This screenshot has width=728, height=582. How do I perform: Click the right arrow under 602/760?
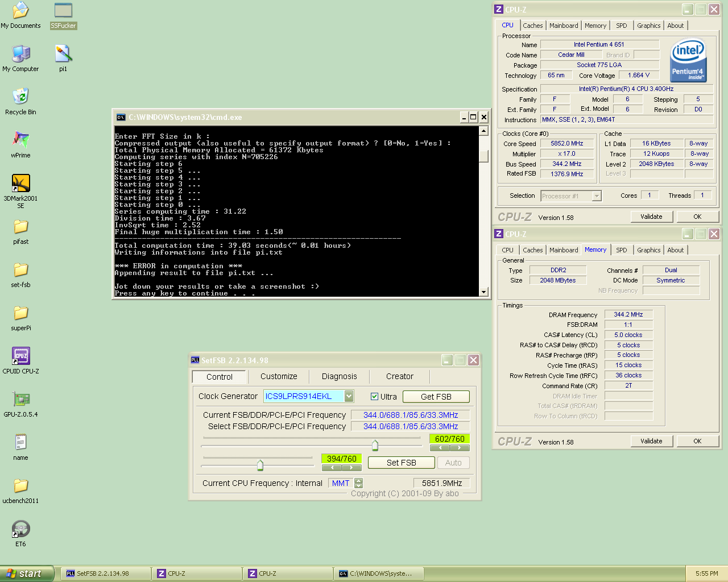coord(460,448)
